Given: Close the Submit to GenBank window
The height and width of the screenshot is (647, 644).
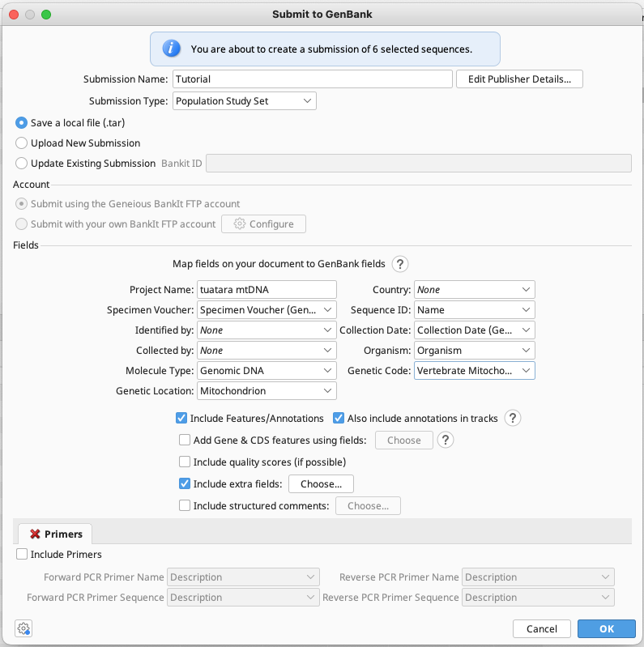Looking at the screenshot, I should 14,15.
